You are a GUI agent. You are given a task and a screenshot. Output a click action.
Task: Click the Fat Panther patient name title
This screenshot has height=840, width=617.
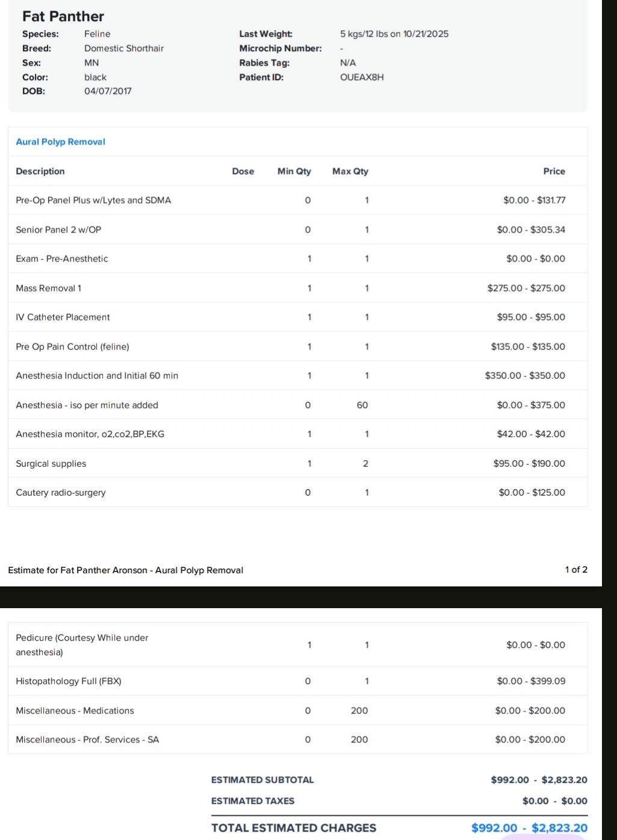pyautogui.click(x=63, y=16)
